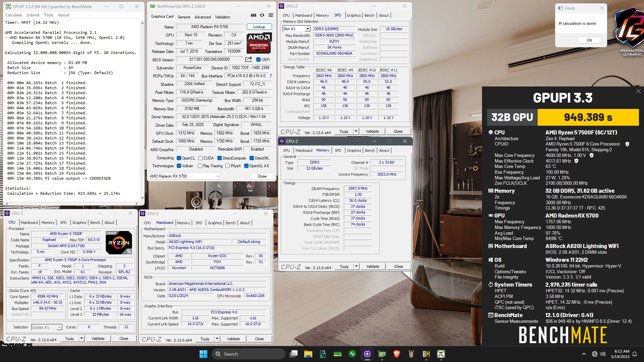This screenshot has width=644, height=362.
Task: Open the notification bell in system tray
Action: pyautogui.click(x=635, y=354)
